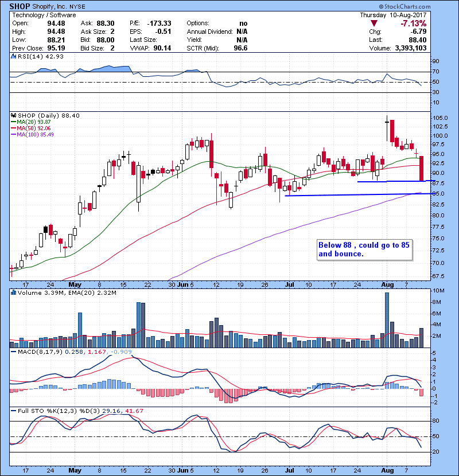Click the MA(20) 93.87 legend entry
The width and height of the screenshot is (459, 476).
pos(30,122)
